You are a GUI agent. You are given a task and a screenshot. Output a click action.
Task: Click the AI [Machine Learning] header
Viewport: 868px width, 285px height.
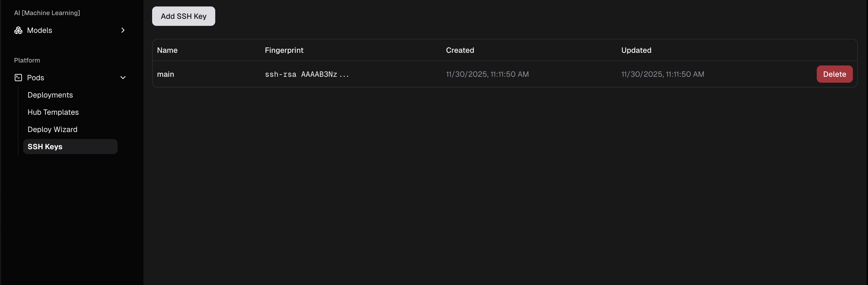click(x=47, y=13)
